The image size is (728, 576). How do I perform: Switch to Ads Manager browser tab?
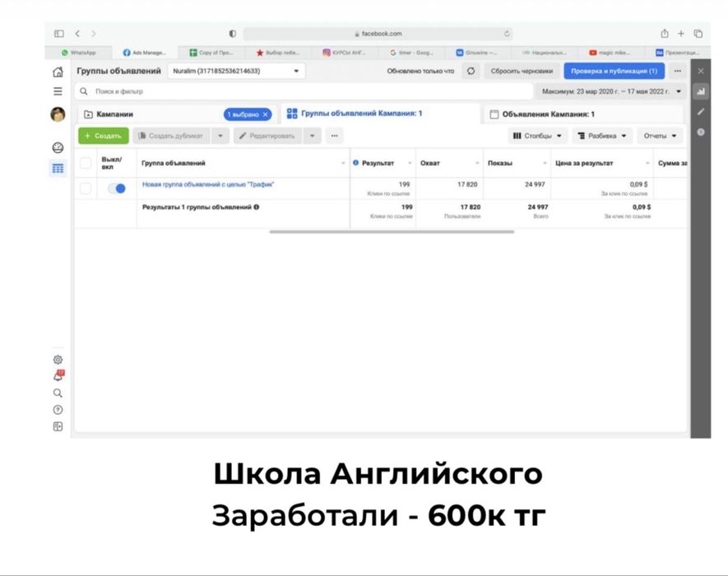pos(145,53)
